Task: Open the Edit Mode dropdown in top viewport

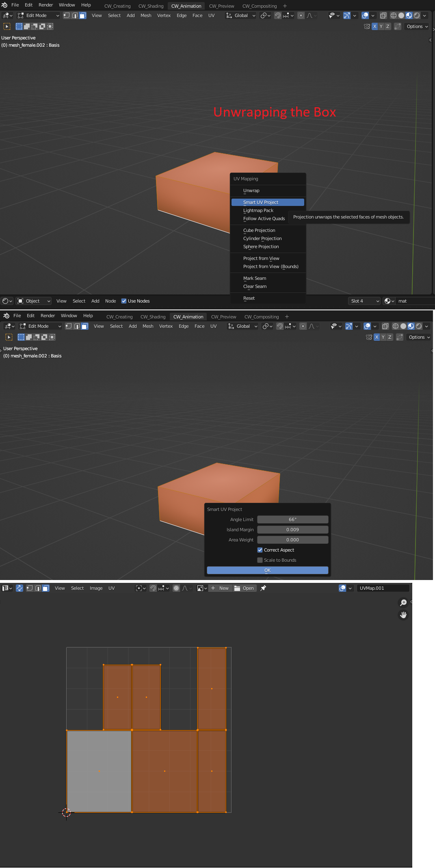Action: tap(38, 15)
